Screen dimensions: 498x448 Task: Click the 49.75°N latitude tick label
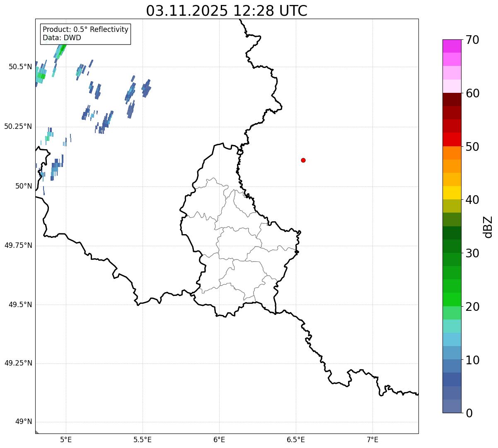point(18,245)
